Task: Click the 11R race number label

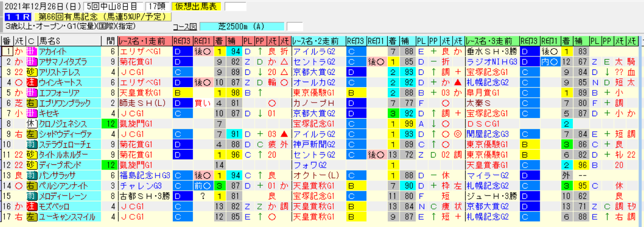Action: tap(17, 17)
